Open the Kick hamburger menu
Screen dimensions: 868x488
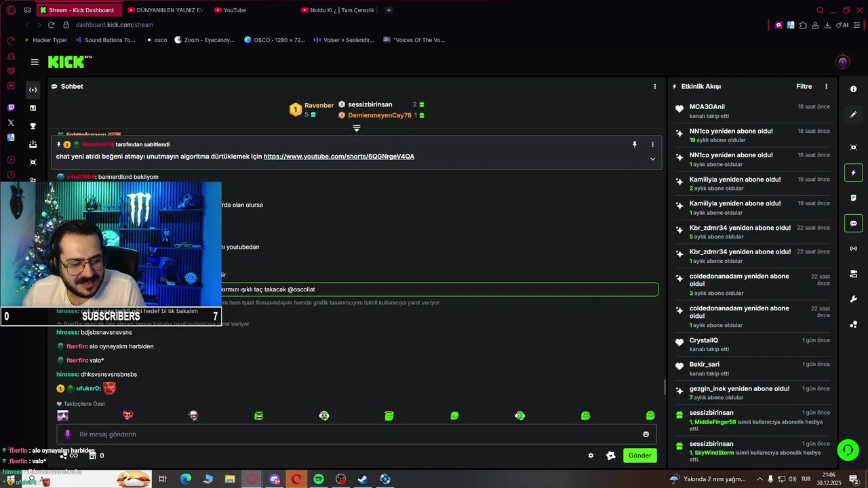click(x=35, y=62)
